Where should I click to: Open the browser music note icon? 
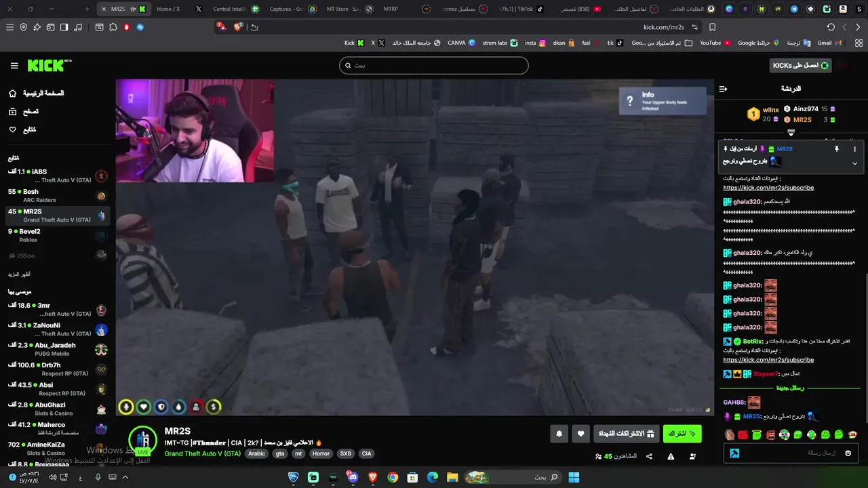[x=77, y=27]
